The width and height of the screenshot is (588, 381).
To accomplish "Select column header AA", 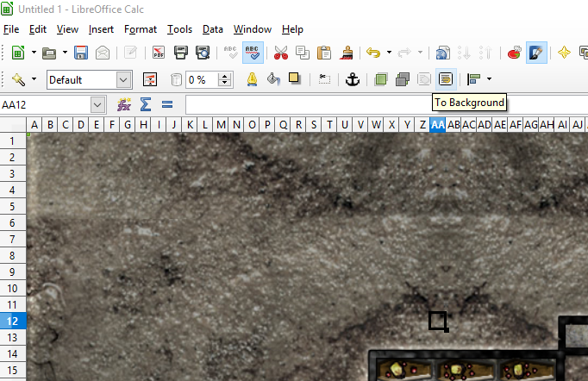I will click(x=438, y=124).
